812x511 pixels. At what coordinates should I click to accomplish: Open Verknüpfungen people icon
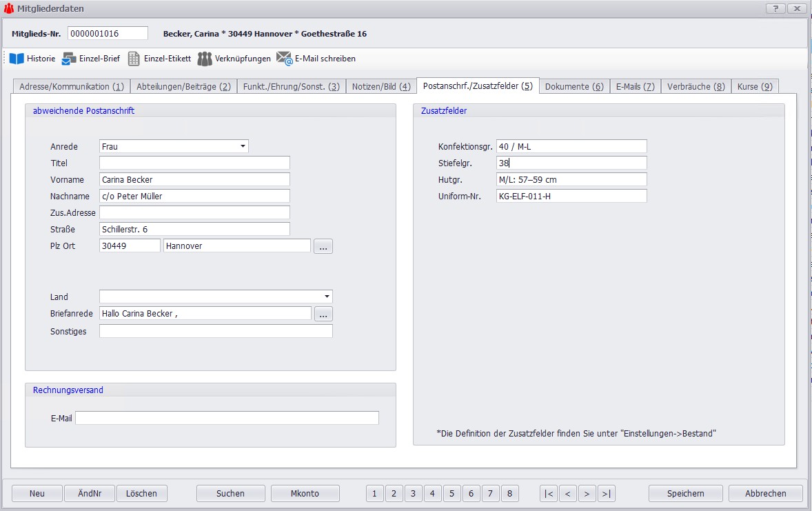click(x=205, y=59)
